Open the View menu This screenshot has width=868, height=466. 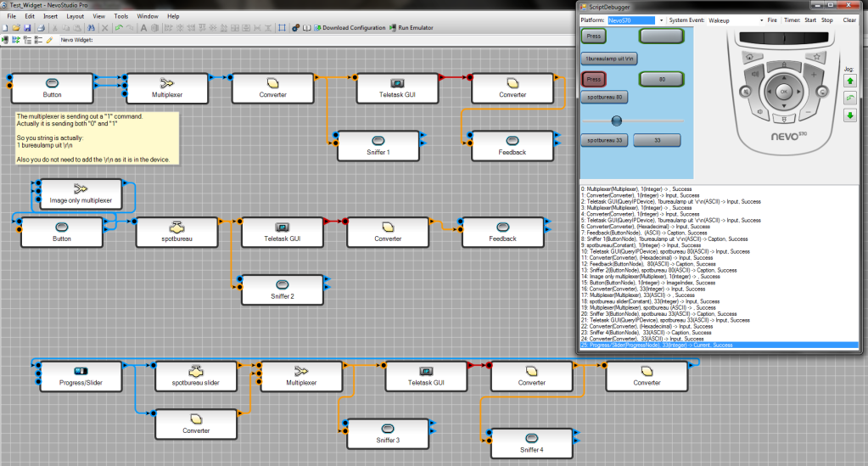tap(99, 16)
